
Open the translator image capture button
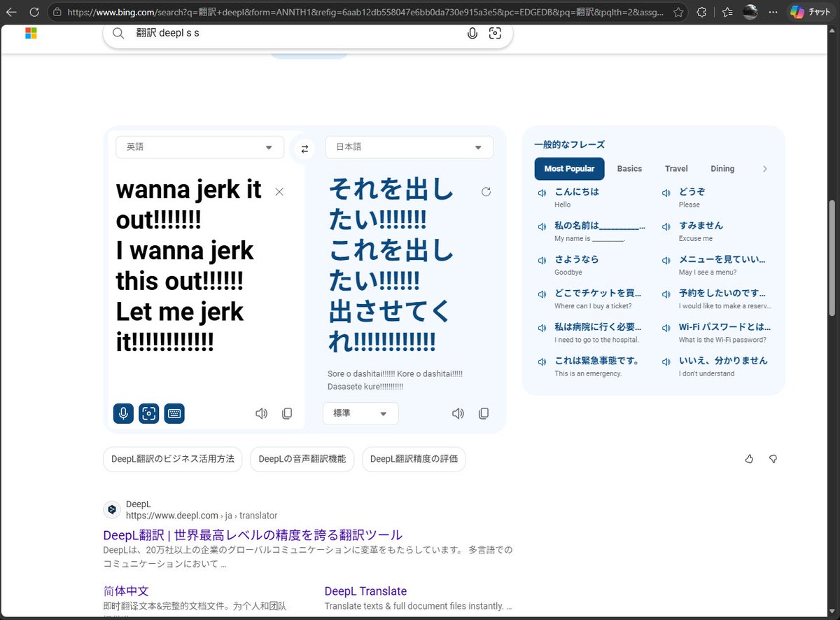click(x=148, y=413)
